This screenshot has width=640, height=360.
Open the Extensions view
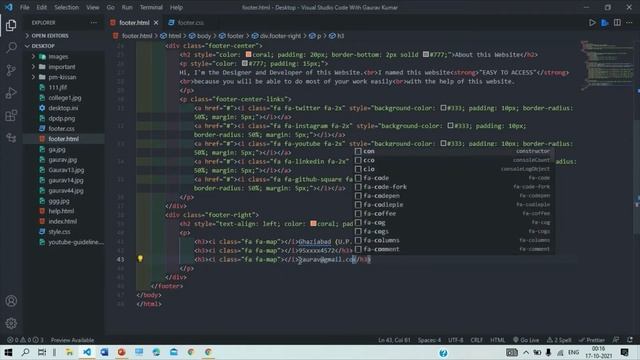[x=11, y=116]
